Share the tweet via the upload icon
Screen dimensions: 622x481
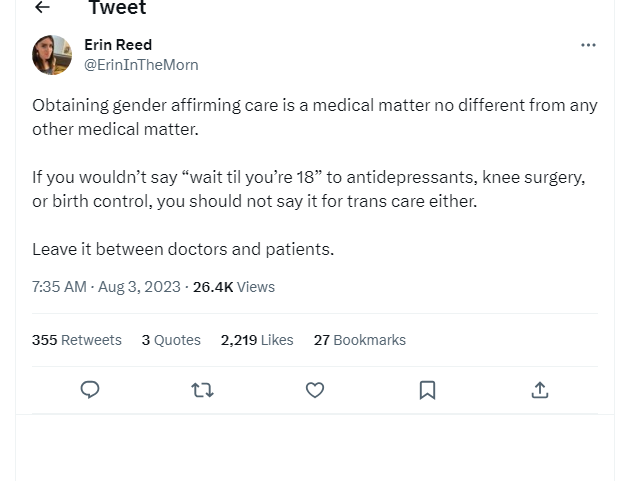point(540,389)
